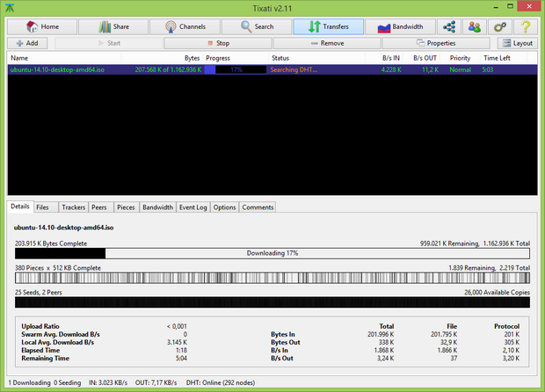Image resolution: width=545 pixels, height=392 pixels.
Task: Select the ubuntu-14.10-desktop-amd64.iso transfer row
Action: click(272, 69)
